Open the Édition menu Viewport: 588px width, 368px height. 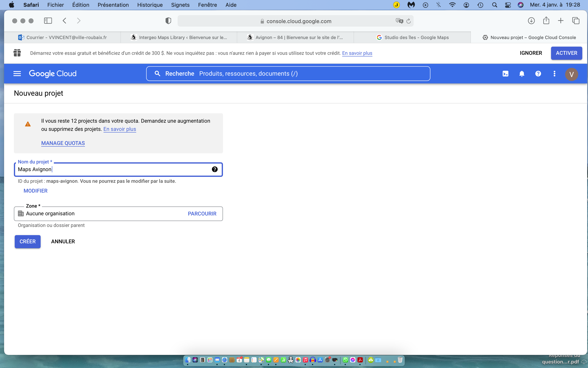(x=81, y=5)
